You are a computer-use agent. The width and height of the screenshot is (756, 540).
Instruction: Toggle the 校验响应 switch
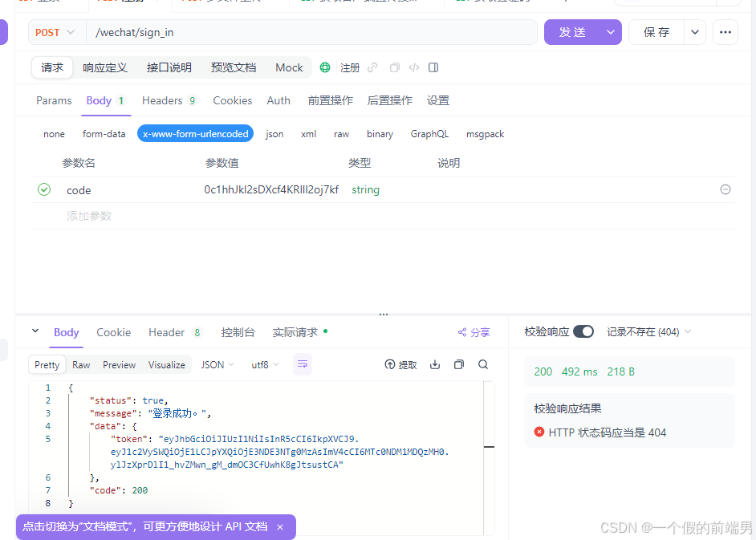(583, 331)
